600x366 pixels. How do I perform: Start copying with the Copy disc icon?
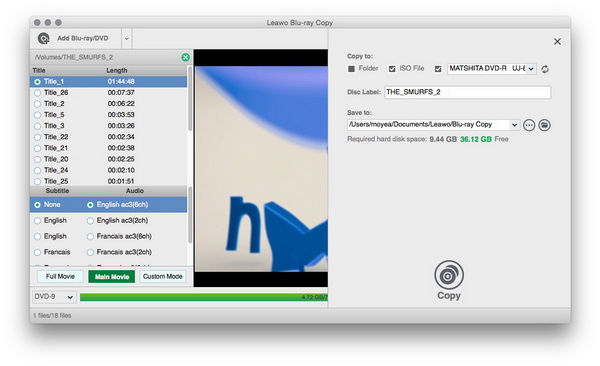[449, 275]
